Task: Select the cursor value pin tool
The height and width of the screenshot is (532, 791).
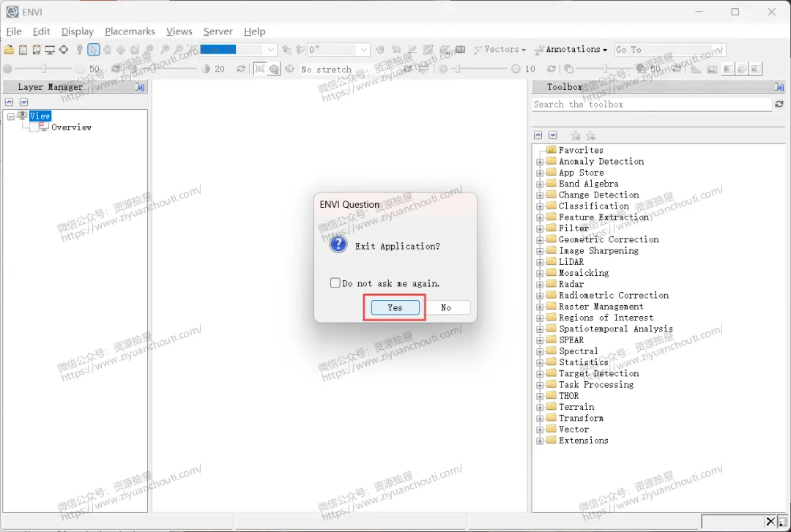Action: pos(79,50)
